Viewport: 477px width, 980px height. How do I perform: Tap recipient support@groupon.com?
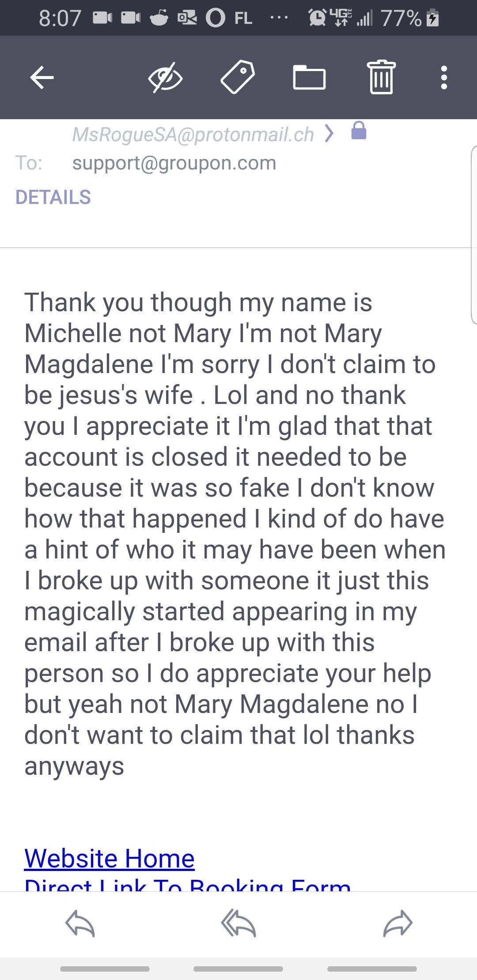click(x=174, y=163)
